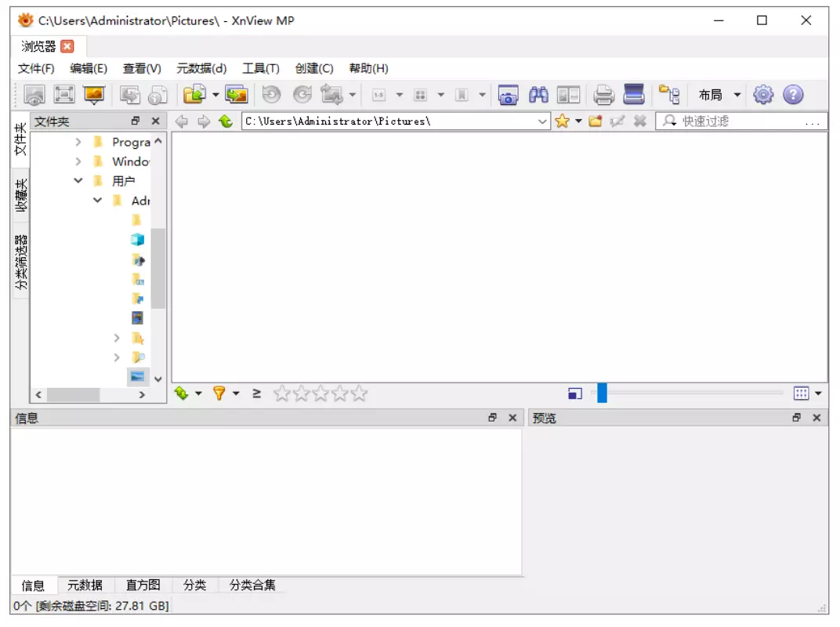Open the 元数据(d) menu
840x627 pixels.
[201, 69]
